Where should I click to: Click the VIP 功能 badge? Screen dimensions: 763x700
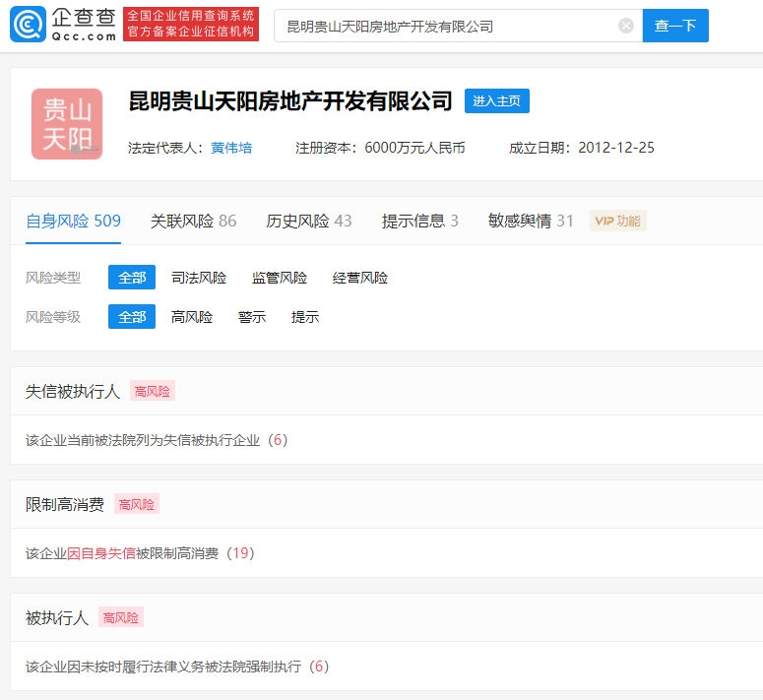(x=617, y=221)
